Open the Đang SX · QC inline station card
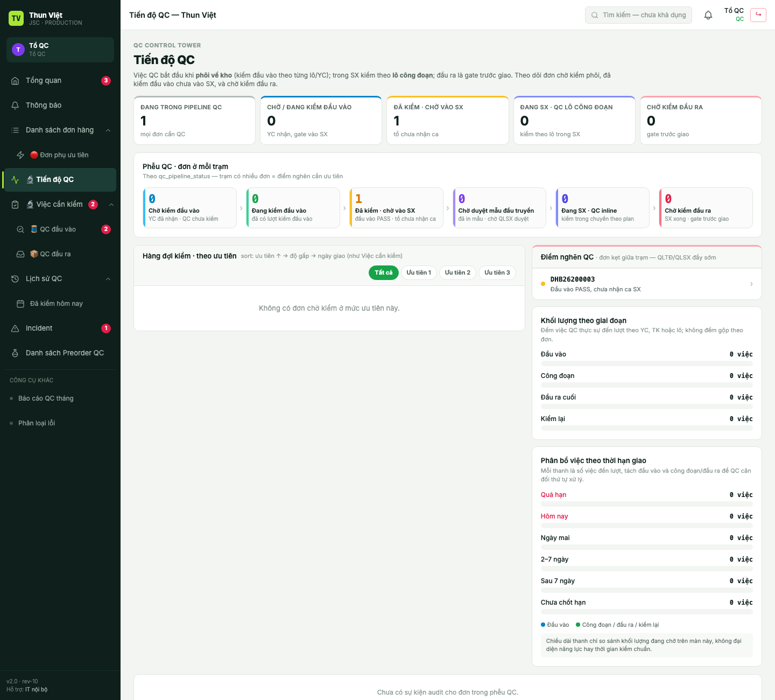Image resolution: width=775 pixels, height=700 pixels. tap(602, 208)
